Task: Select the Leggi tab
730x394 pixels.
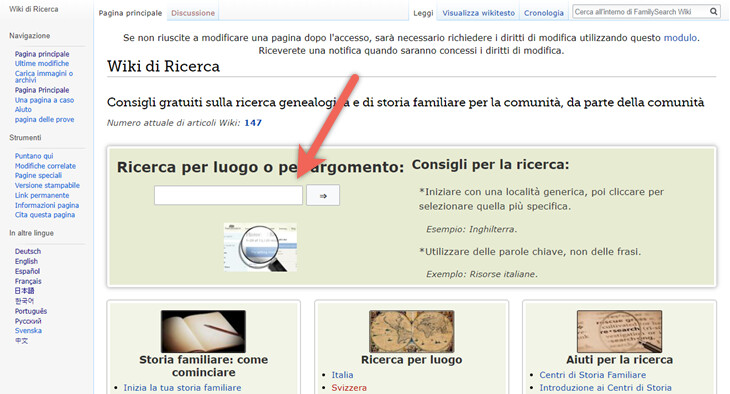Action: click(423, 13)
